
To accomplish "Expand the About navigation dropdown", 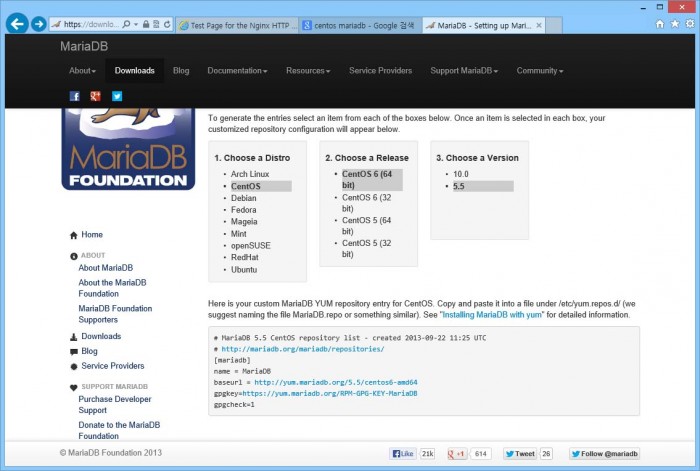I will pyautogui.click(x=83, y=71).
